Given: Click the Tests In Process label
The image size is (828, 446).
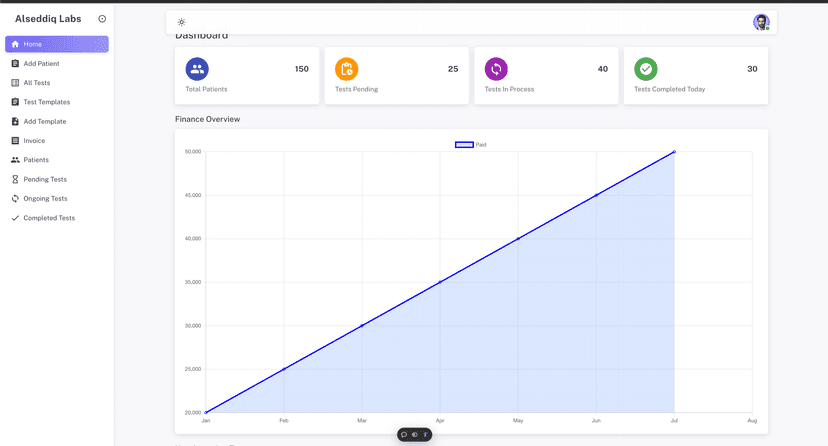Looking at the screenshot, I should [510, 89].
